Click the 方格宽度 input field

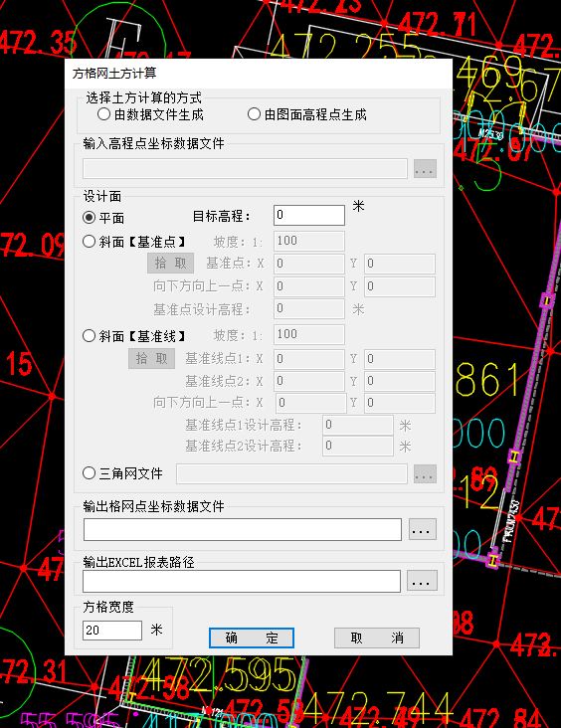pos(112,630)
